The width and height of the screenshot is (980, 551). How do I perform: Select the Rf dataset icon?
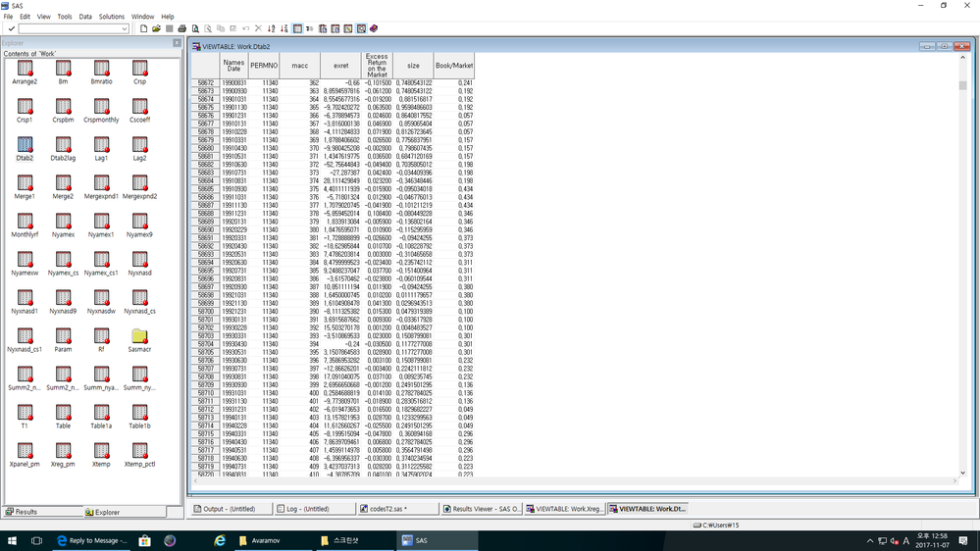pos(101,336)
